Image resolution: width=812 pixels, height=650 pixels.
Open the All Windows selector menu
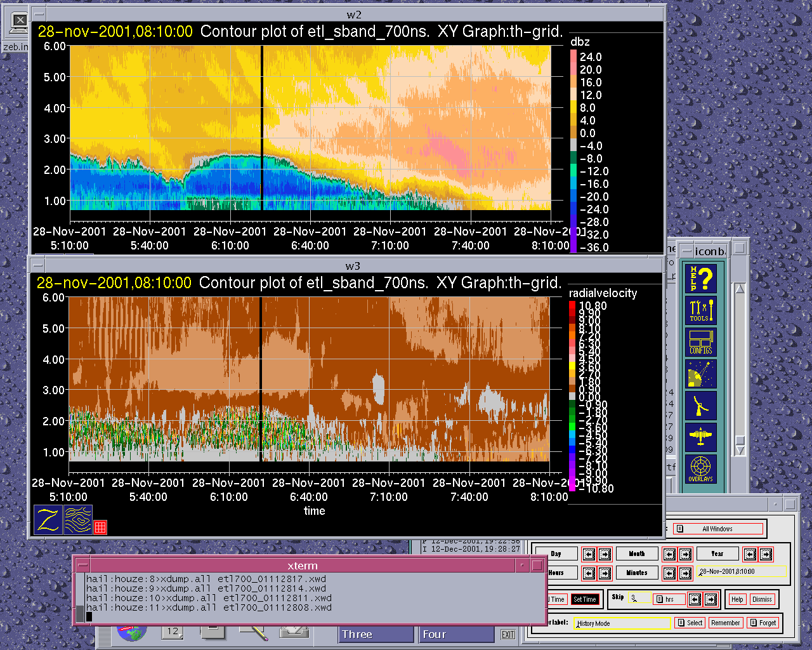coord(717,529)
